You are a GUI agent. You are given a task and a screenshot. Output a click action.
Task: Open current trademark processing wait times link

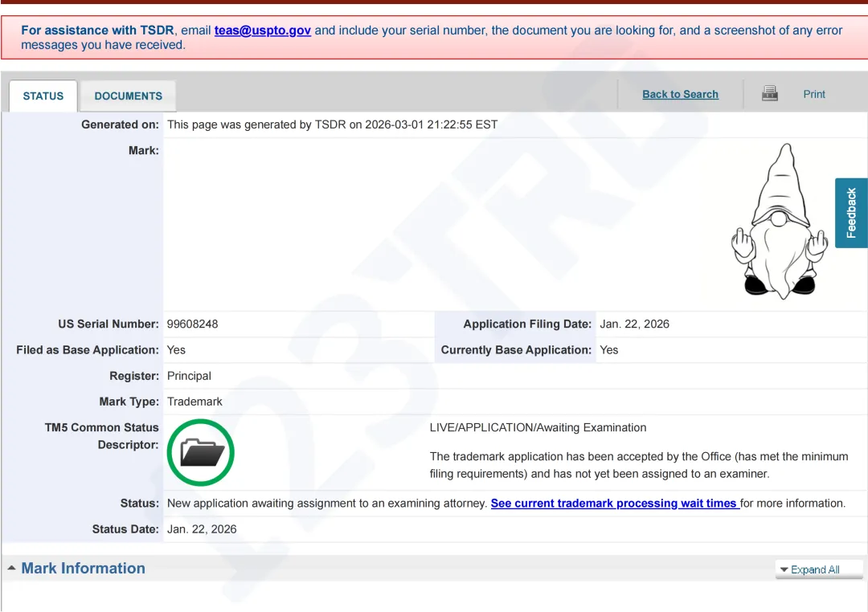pos(615,503)
